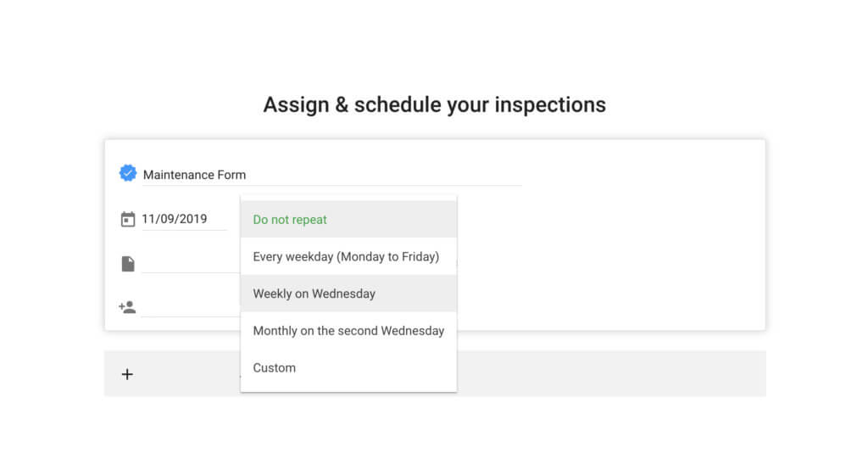Screen dimensions: 868x470
Task: Pick 'Weekly on Wednesday' repeat option
Action: click(x=314, y=294)
